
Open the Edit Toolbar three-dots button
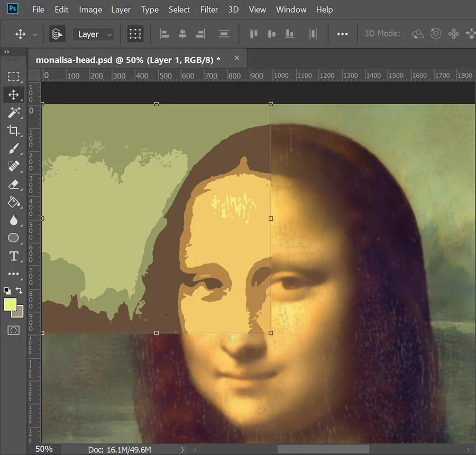pos(13,274)
